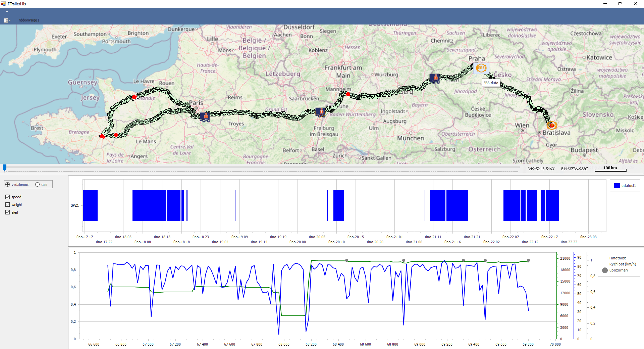Click the udalost1 blue legend swatch
644x349 pixels.
[x=616, y=186]
